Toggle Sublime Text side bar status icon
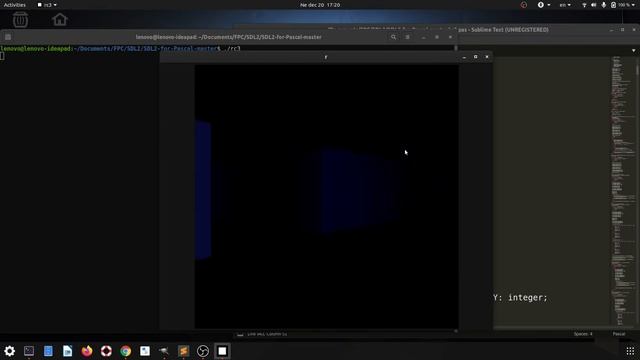Image resolution: width=640 pixels, height=360 pixels. [240, 334]
